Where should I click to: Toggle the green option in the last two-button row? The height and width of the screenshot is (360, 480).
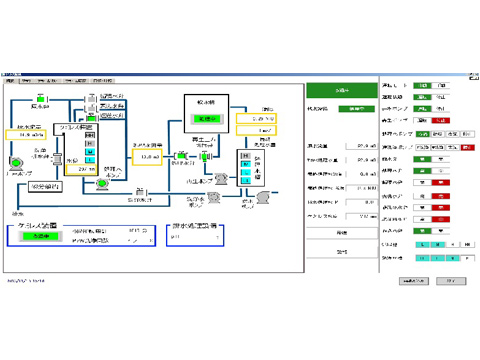(422, 231)
